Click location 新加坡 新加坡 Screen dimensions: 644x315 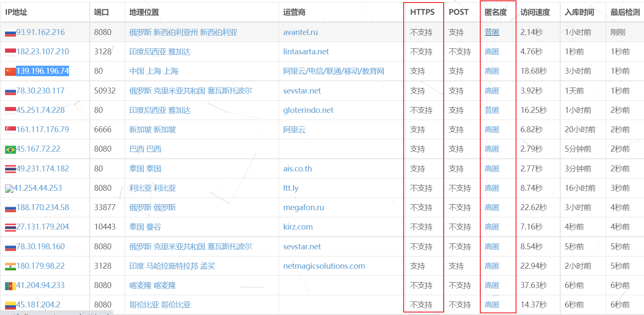[x=152, y=129]
